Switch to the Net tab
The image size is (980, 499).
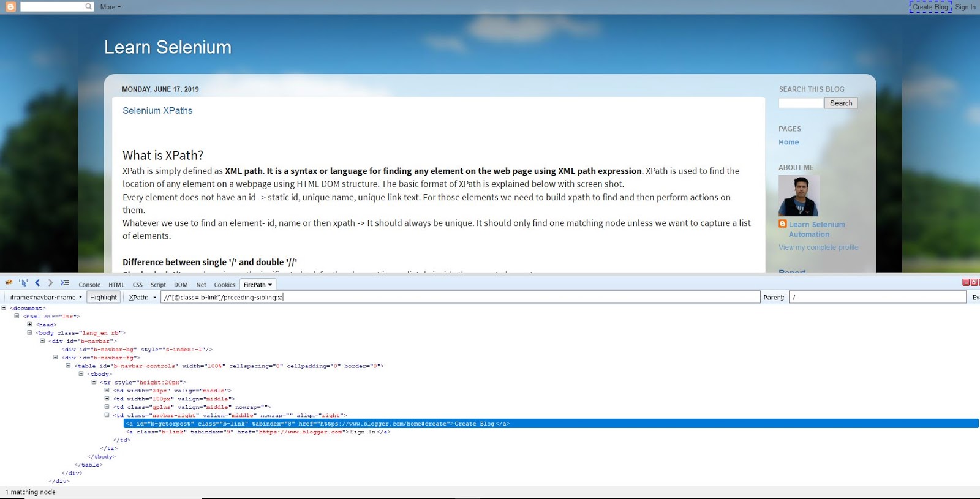(x=201, y=285)
